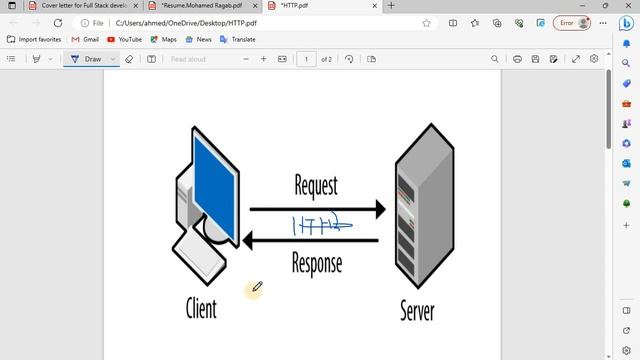Reload the current page
640x360 pixels.
point(58,23)
